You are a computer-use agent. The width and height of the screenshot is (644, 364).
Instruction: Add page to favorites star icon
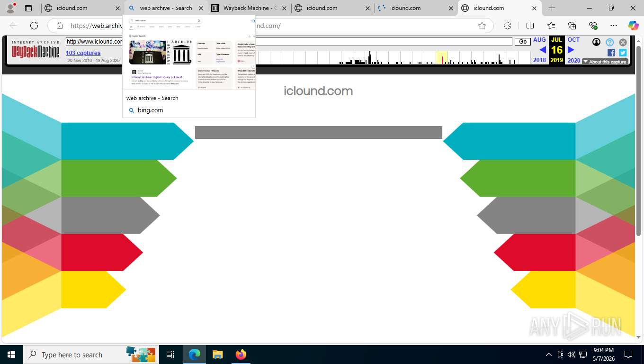[x=482, y=26]
